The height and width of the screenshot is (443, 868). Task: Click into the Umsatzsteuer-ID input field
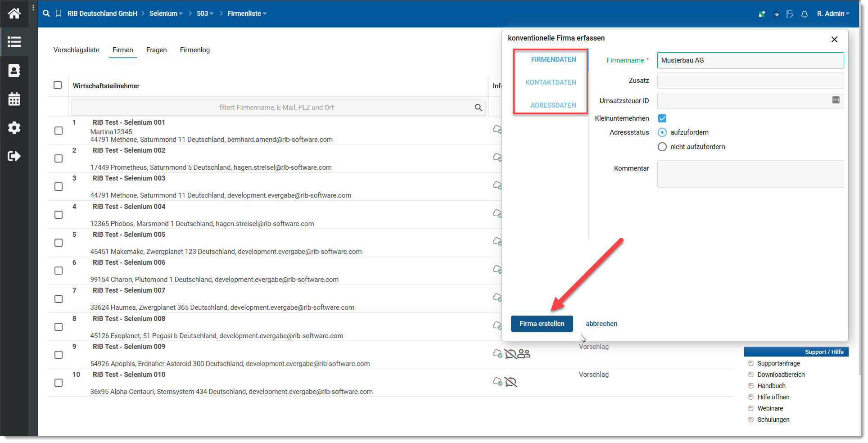750,101
